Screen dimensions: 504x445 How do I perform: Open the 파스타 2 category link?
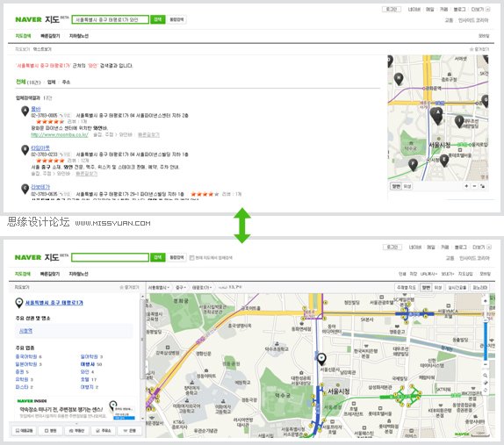(x=24, y=387)
